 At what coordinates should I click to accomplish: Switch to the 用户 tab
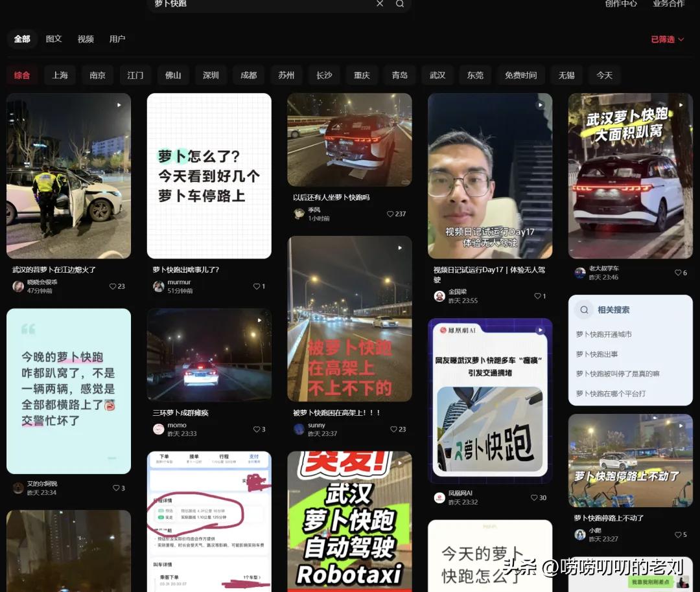point(117,39)
